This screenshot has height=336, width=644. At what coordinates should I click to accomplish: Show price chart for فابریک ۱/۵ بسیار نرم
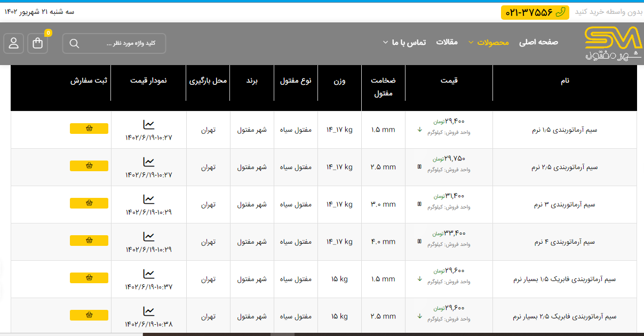(148, 274)
